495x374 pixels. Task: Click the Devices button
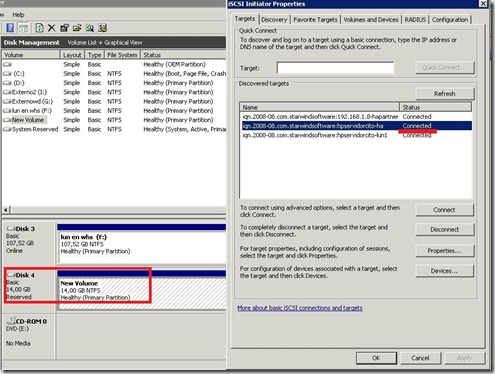tap(444, 271)
